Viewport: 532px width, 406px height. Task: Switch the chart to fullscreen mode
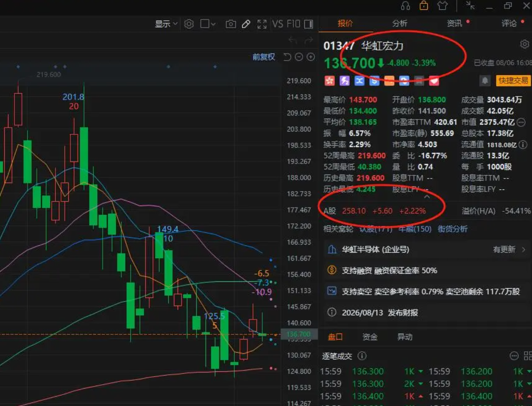pos(262,24)
